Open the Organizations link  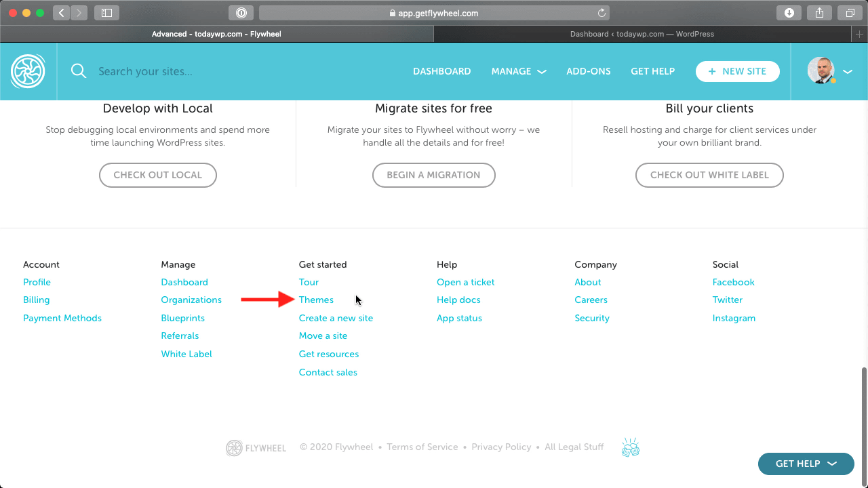click(191, 300)
